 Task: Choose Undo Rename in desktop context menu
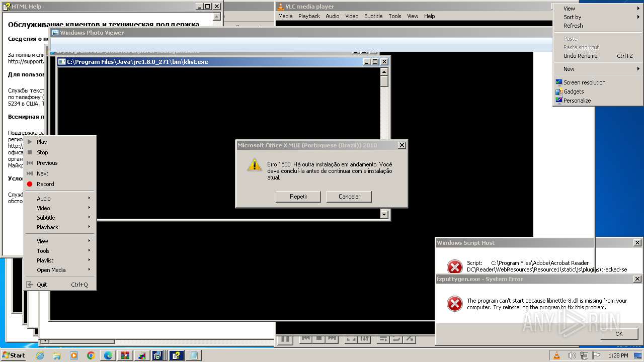tap(598, 56)
